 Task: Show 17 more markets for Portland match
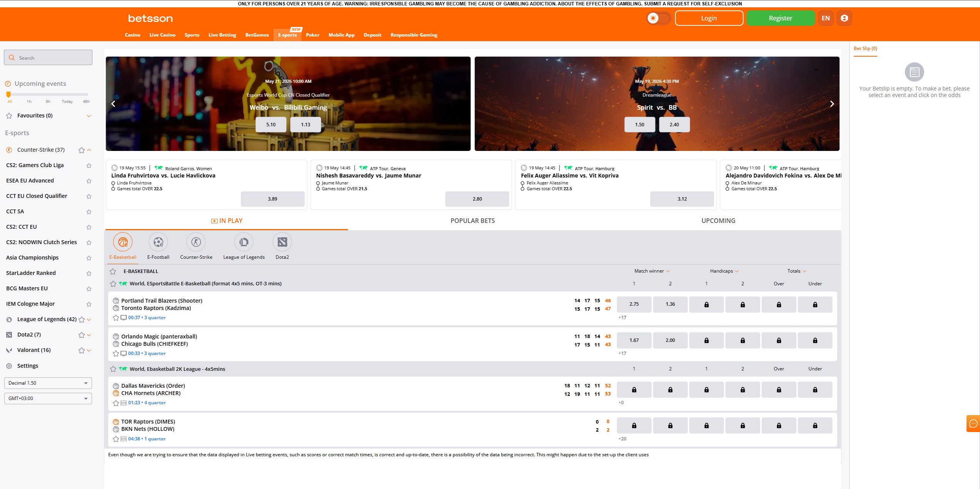pos(622,318)
